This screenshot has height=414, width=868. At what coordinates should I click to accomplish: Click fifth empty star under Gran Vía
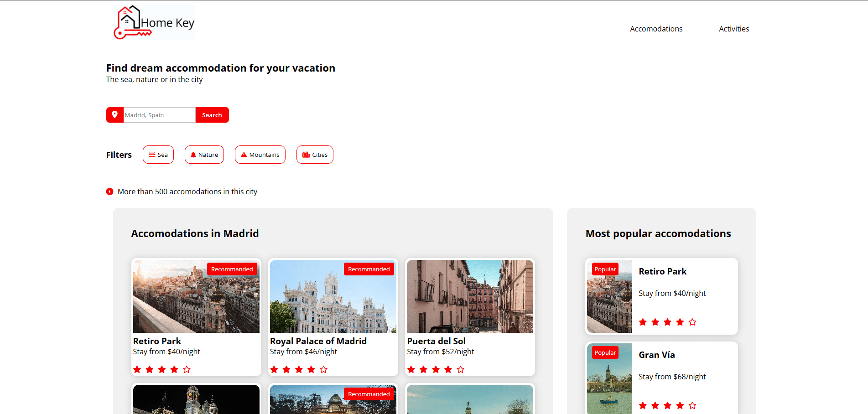point(692,405)
